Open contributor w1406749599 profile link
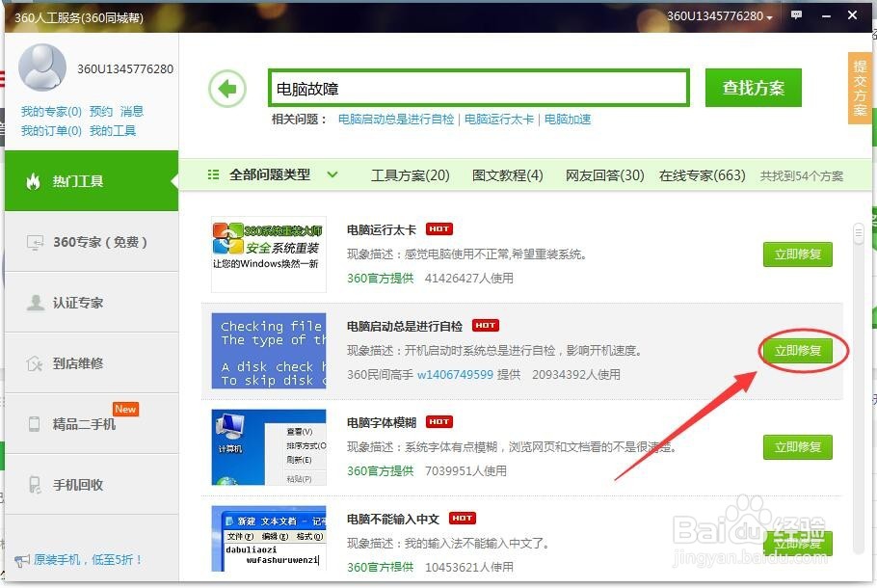Image resolution: width=877 pixels, height=588 pixels. (455, 374)
